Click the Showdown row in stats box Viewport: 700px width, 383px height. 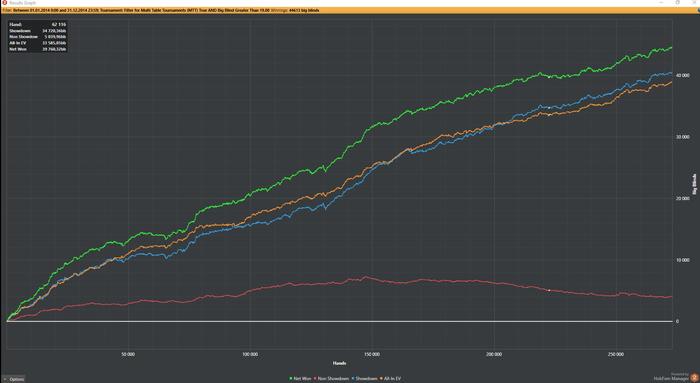coord(38,31)
